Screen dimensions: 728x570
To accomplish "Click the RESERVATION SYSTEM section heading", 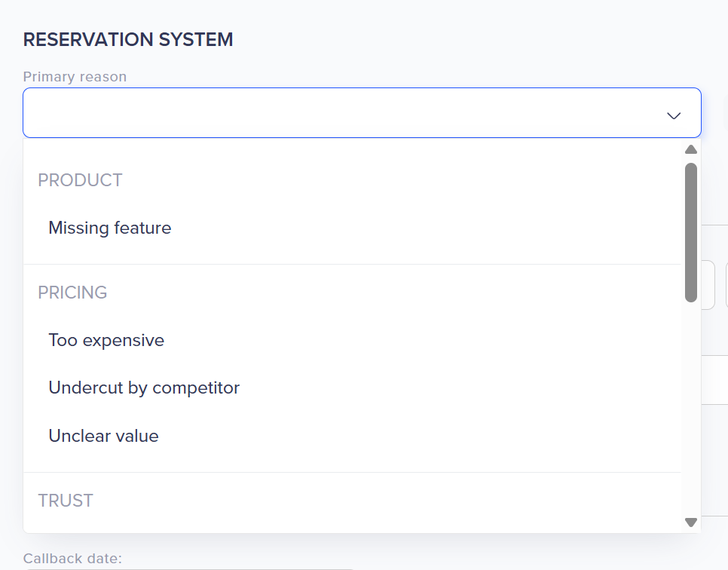I will coord(128,40).
